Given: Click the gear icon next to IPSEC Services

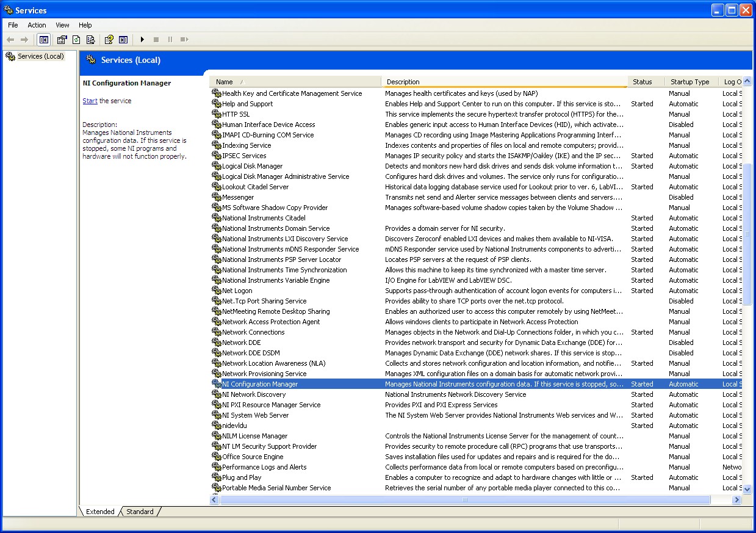Looking at the screenshot, I should pyautogui.click(x=216, y=156).
